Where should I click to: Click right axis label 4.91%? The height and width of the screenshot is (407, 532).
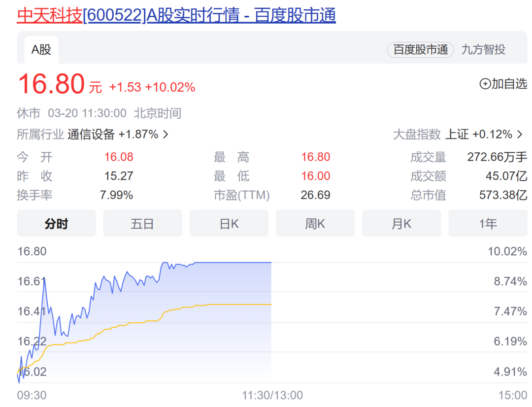[x=510, y=372]
